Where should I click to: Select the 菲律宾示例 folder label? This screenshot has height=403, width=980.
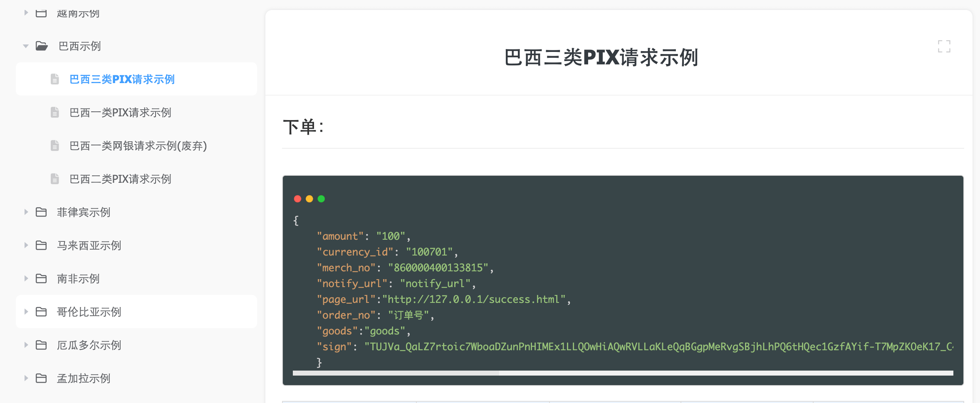point(84,212)
